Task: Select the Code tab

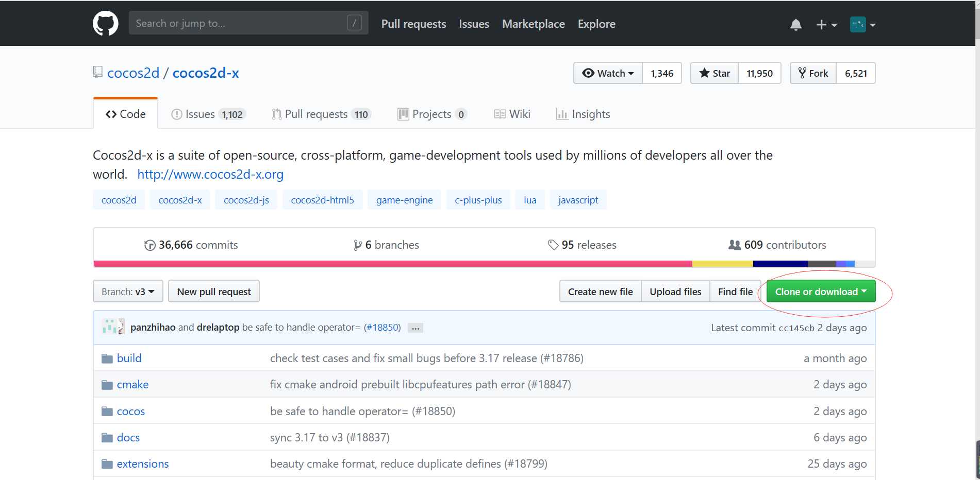Action: (x=125, y=114)
